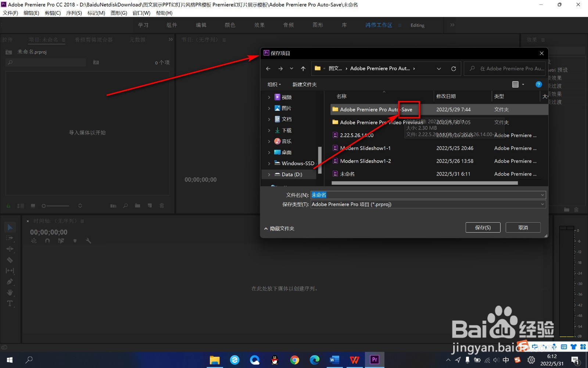This screenshot has height=368, width=588.
Task: Open the Premiere Pro taskbar icon
Action: [374, 360]
